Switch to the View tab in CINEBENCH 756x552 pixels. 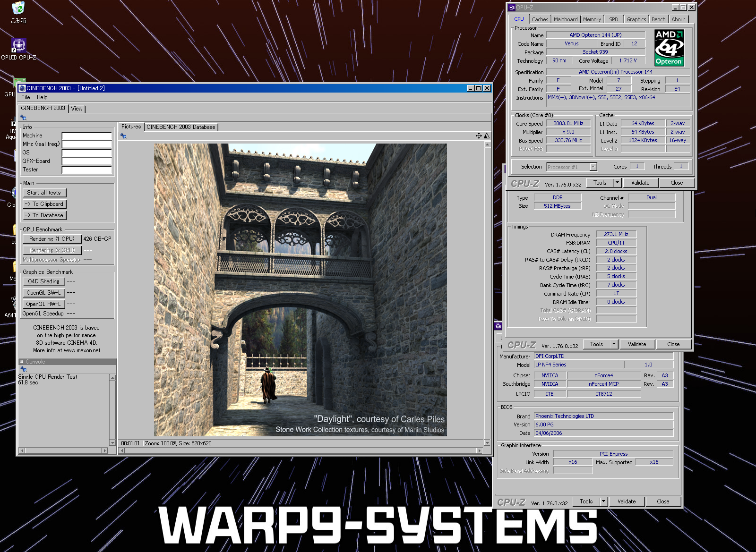77,109
